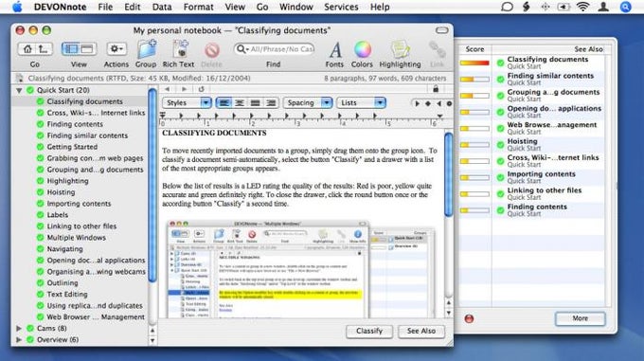Expand the Cams (8) group
This screenshot has height=361, width=644.
(19, 328)
